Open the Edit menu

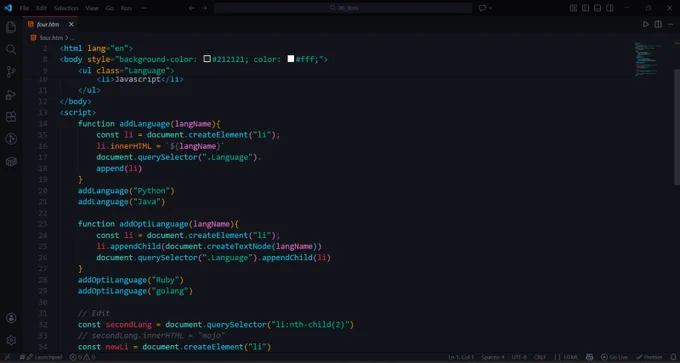click(x=41, y=8)
